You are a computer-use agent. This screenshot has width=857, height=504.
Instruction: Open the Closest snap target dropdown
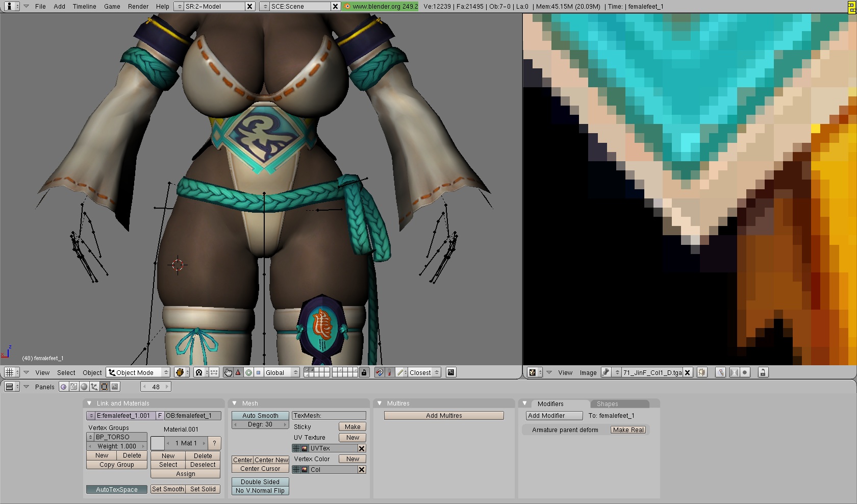click(x=424, y=372)
